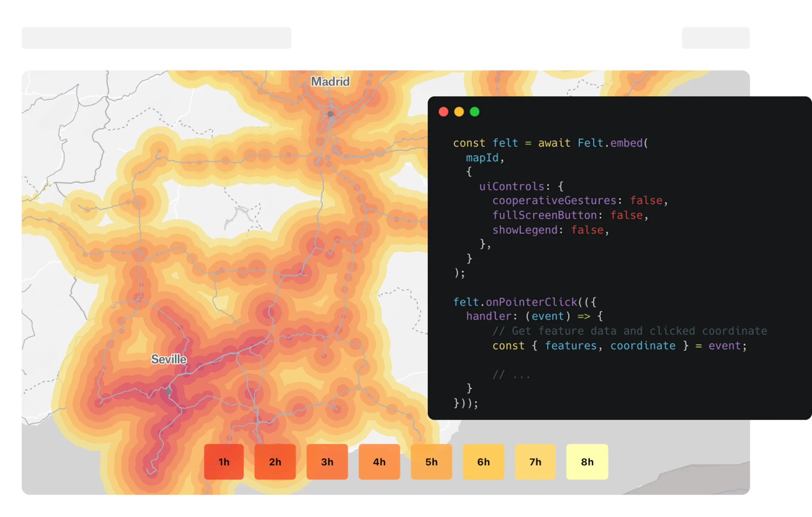This screenshot has width=812, height=517.
Task: Select the 7h yellow swatch
Action: [x=535, y=461]
